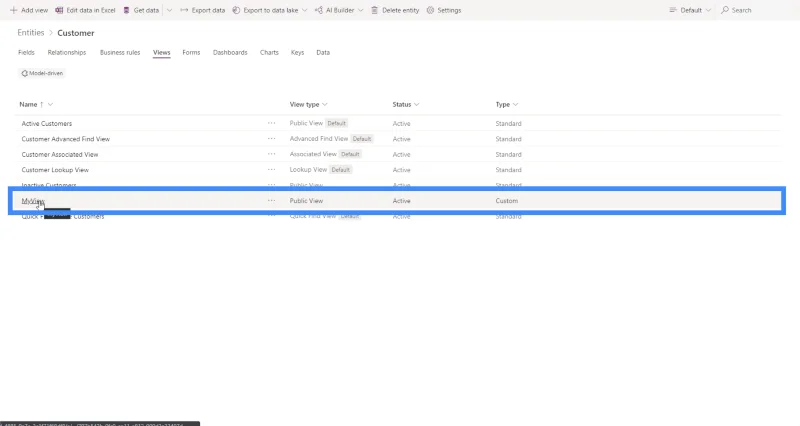
Task: Click the Custom type cell
Action: point(507,201)
